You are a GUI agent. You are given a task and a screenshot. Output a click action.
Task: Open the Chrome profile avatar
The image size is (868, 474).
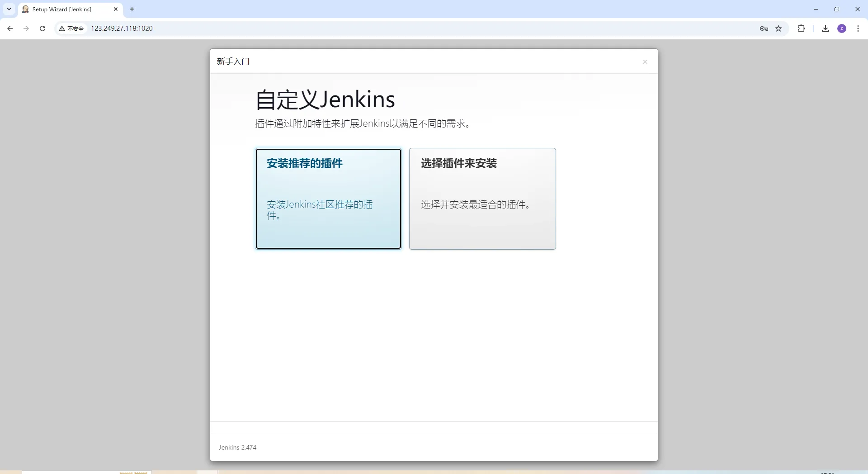pos(842,28)
